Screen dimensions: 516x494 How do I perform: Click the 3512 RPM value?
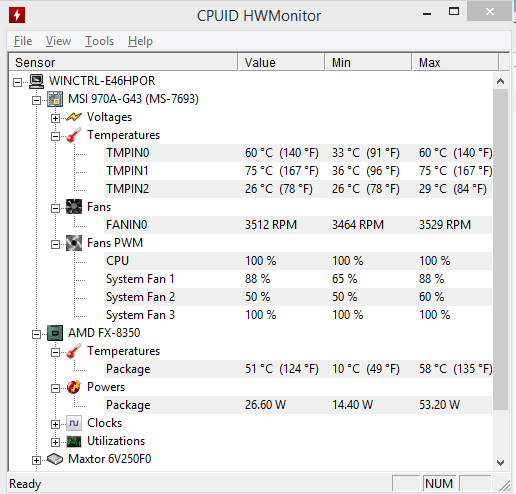tap(271, 225)
